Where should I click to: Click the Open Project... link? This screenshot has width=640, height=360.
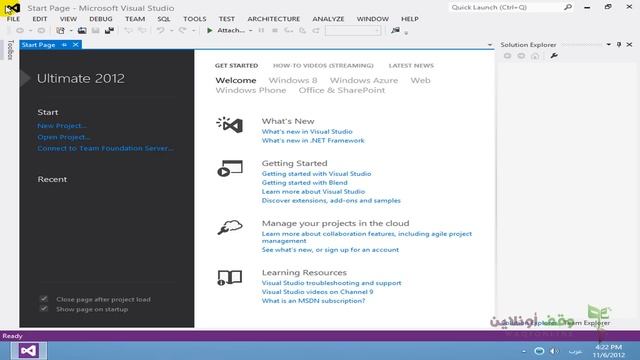(x=64, y=137)
